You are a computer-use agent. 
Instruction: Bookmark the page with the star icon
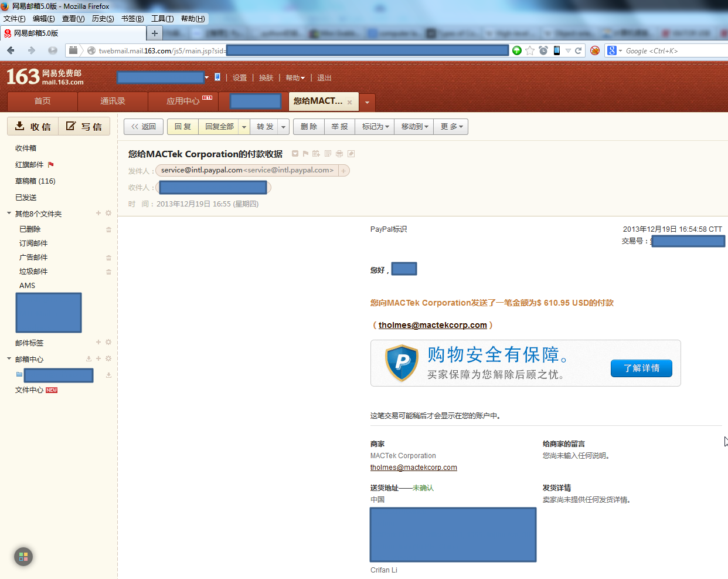[530, 50]
